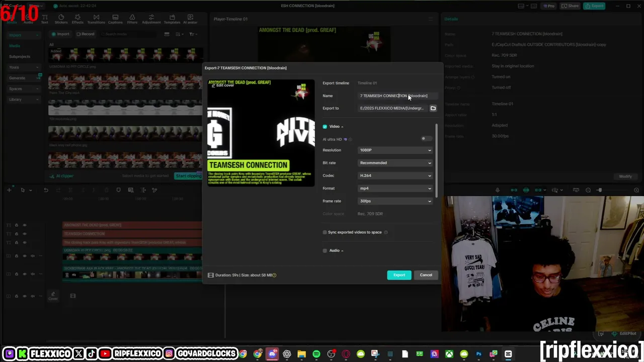Click the selection pointer tool in timeline toolbar

(23, 190)
